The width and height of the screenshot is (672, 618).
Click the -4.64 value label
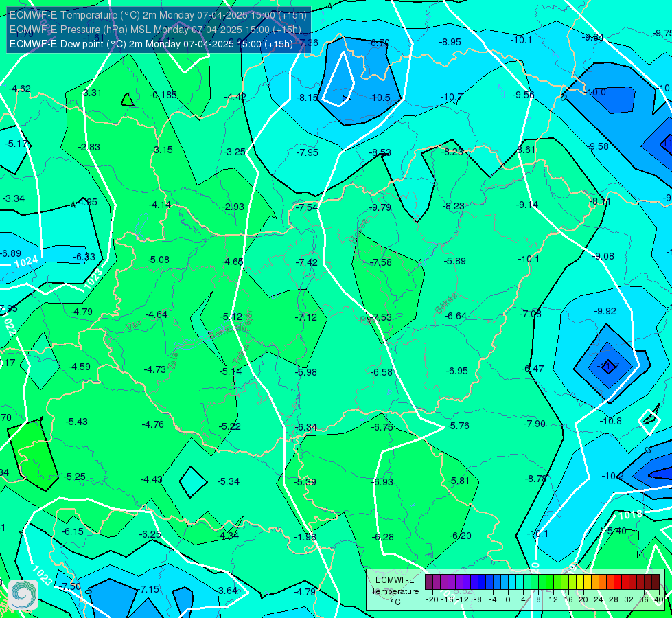pos(157,314)
